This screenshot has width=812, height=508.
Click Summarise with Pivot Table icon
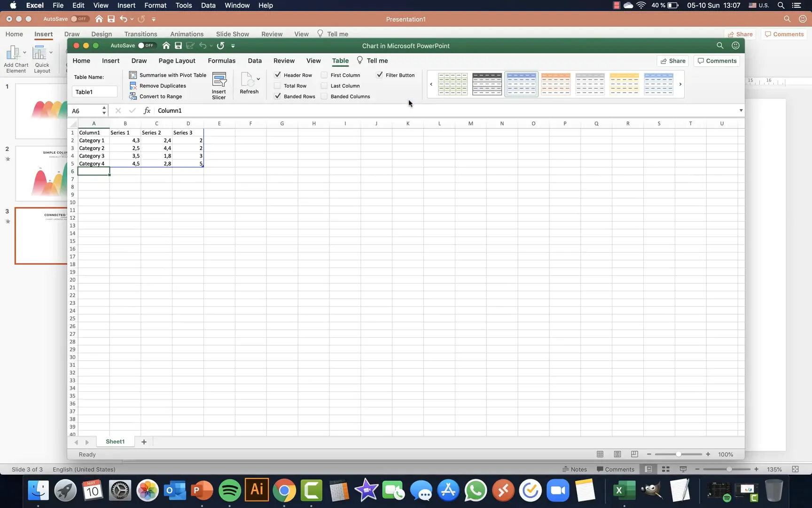133,75
